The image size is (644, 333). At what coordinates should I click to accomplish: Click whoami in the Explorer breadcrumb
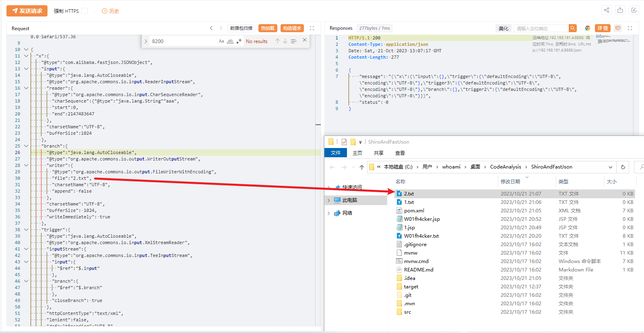point(451,167)
